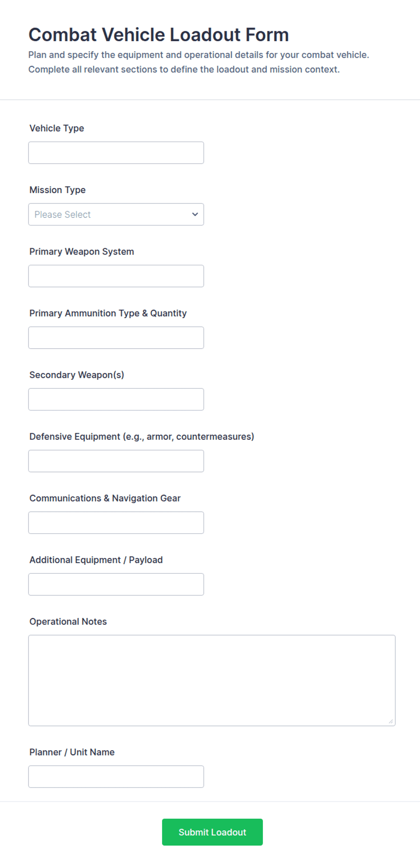Click the Defensive Equipment input box
The height and width of the screenshot is (868, 420).
tap(116, 461)
